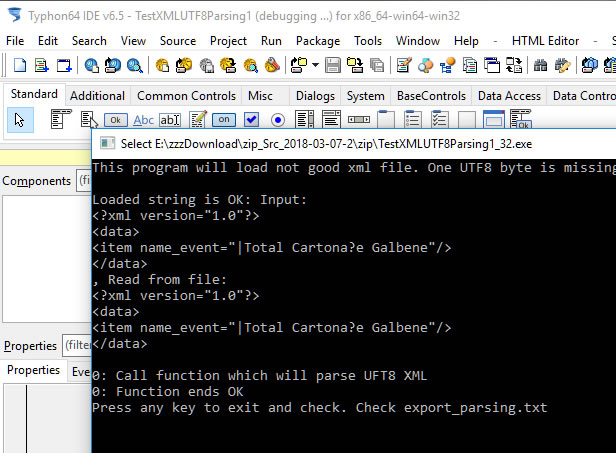This screenshot has height=453, width=616.
Task: Click the console window title bar icon
Action: (x=107, y=143)
